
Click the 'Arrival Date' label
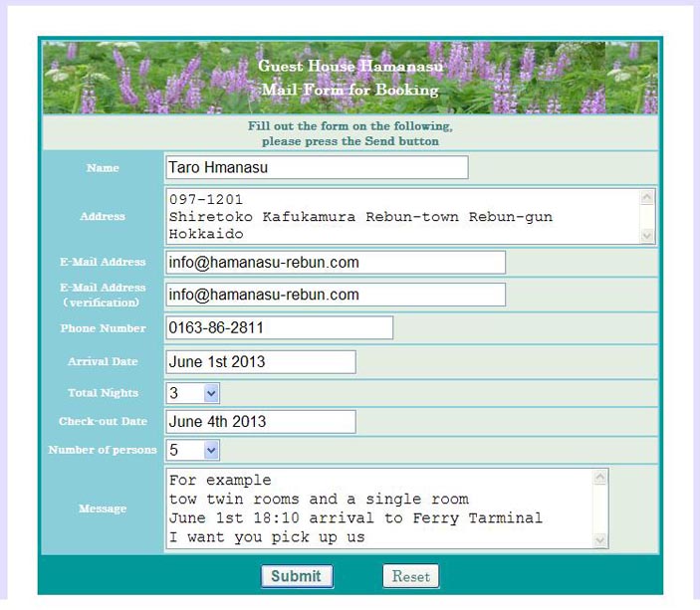click(103, 361)
